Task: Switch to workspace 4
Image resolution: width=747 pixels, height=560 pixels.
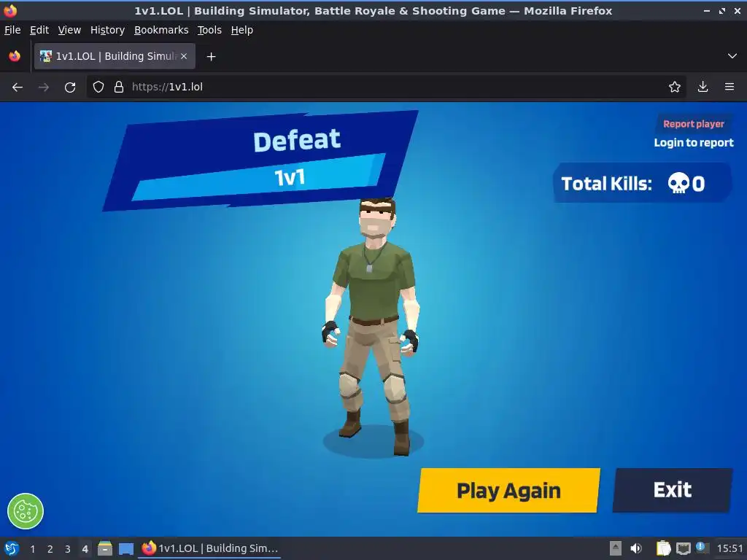Action: pyautogui.click(x=85, y=549)
